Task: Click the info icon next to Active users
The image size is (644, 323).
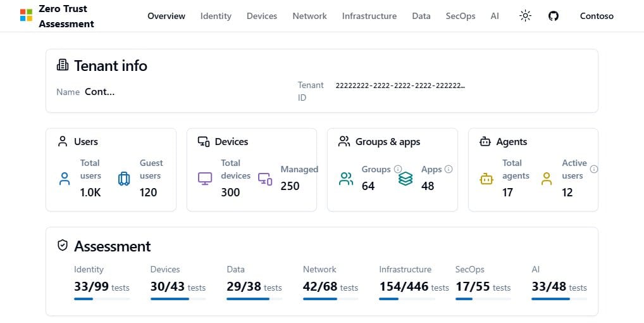Action: coord(594,169)
